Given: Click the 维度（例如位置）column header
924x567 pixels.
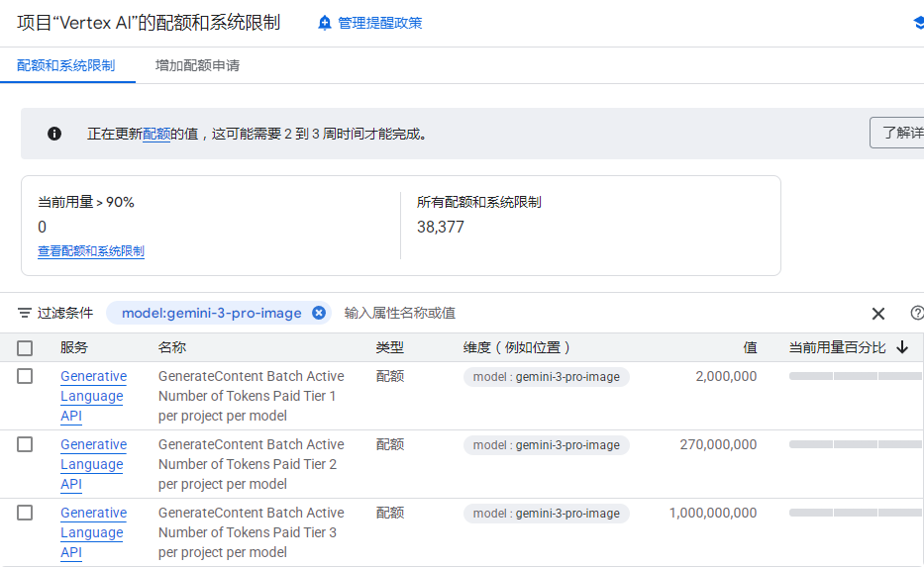Looking at the screenshot, I should tap(517, 347).
